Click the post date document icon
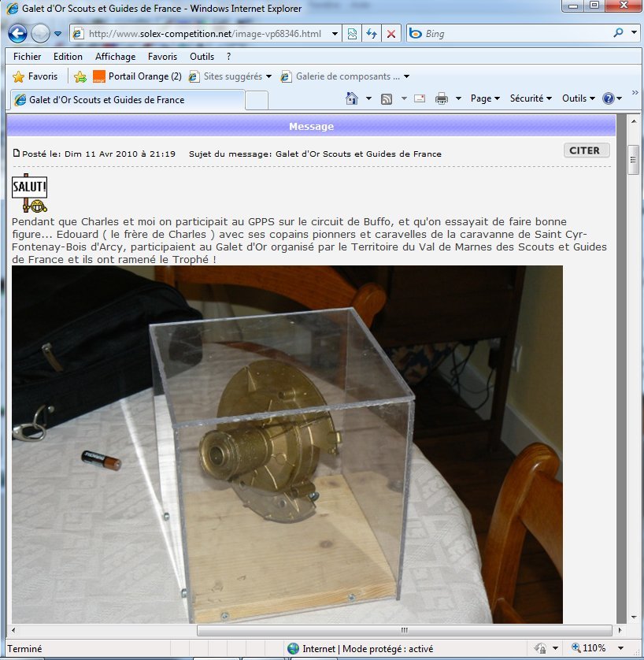644x660 pixels. [17, 153]
